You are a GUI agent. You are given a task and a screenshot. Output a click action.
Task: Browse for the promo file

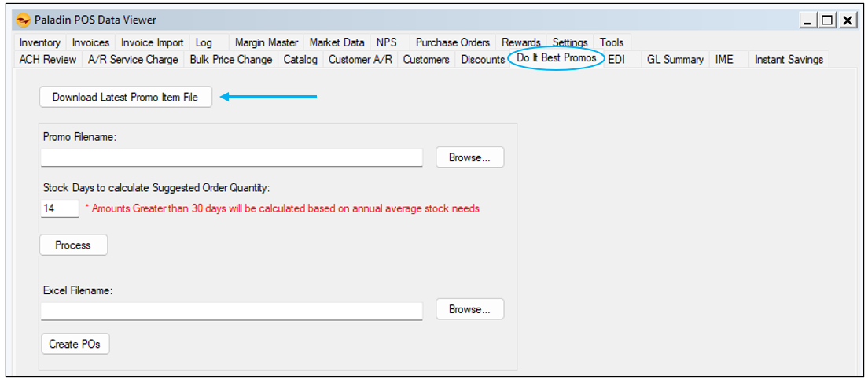point(470,157)
